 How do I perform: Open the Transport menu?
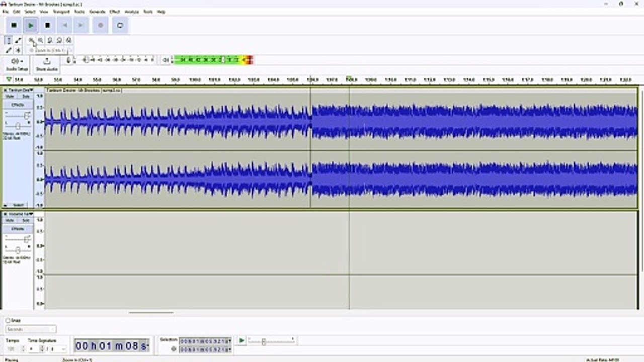[61, 11]
